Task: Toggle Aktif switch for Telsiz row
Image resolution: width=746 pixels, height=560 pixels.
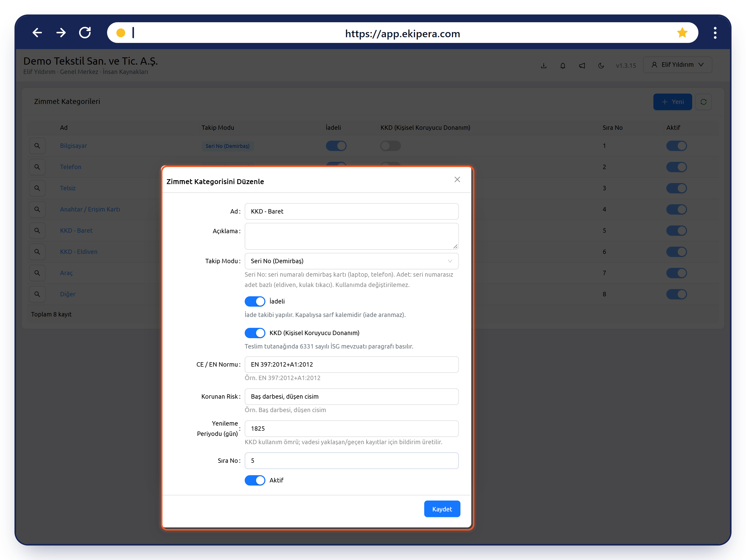Action: (676, 188)
